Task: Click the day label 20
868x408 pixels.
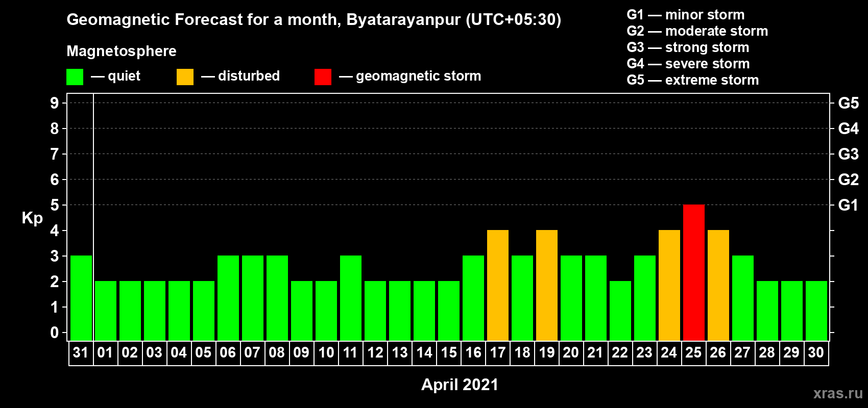Action: click(571, 352)
